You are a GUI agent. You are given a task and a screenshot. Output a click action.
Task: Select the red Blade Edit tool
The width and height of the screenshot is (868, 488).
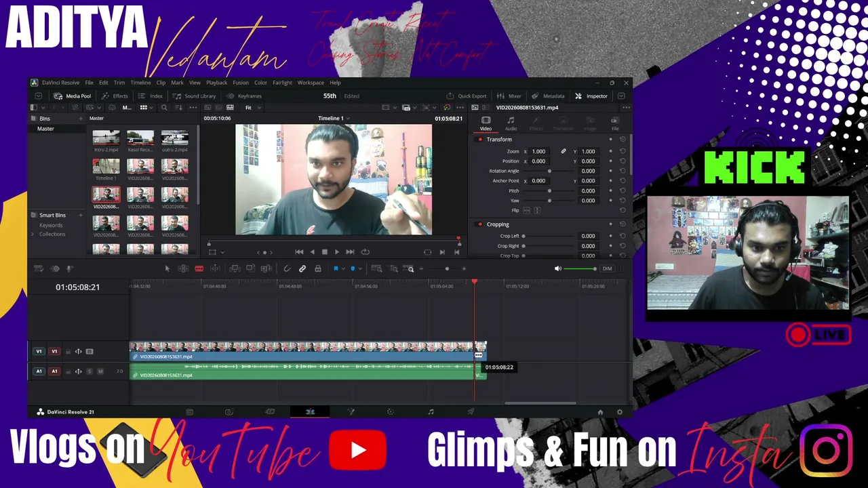199,269
